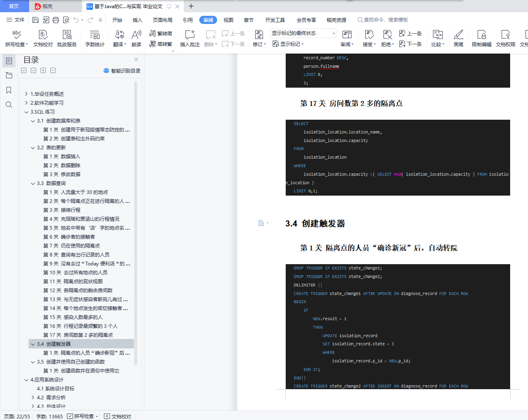This screenshot has width=528, height=420.
Task: Open the 显示标记的最终状态 dropdown
Action: tap(304, 33)
